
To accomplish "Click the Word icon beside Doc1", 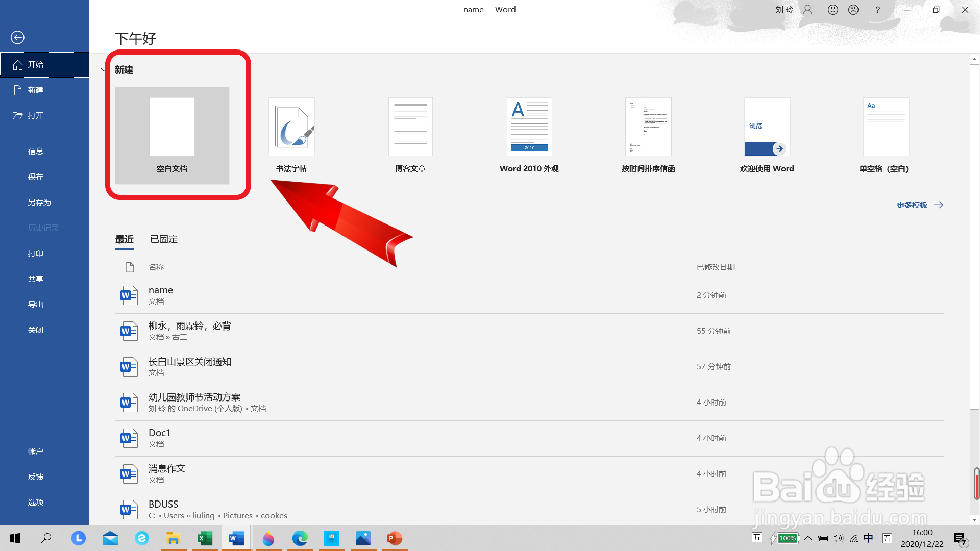I will point(129,438).
